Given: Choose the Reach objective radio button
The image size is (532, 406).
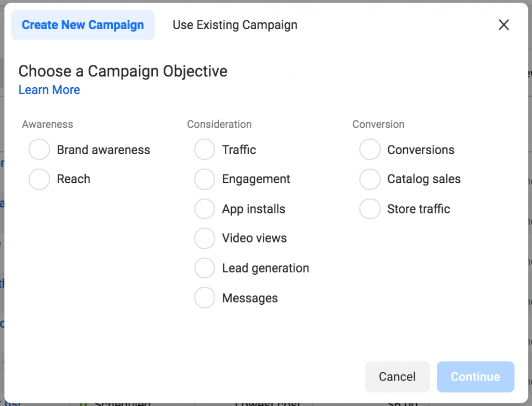Looking at the screenshot, I should coord(39,179).
